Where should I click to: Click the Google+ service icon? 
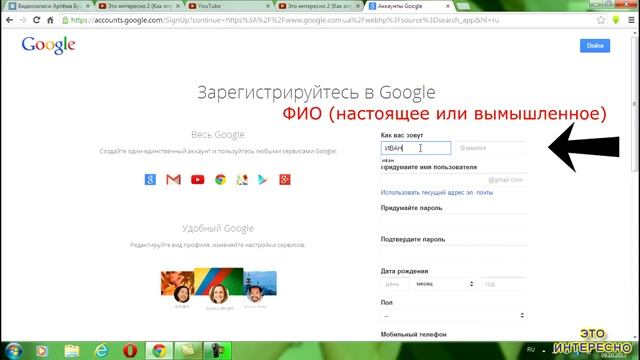(285, 180)
